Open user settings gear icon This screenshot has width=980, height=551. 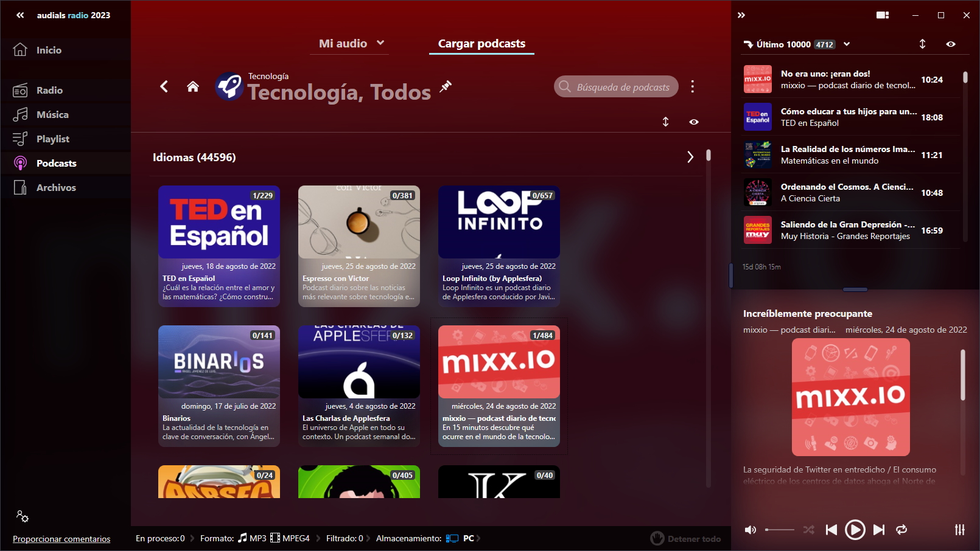pyautogui.click(x=23, y=516)
